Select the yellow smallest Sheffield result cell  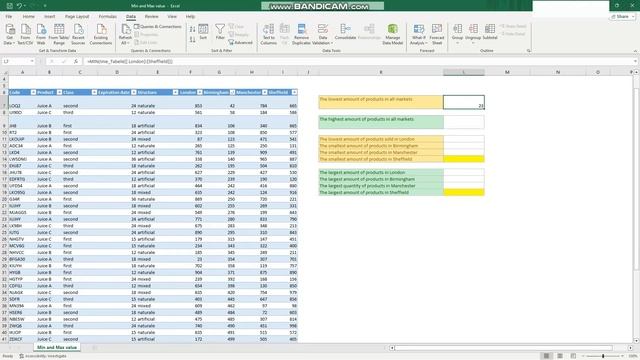click(x=464, y=159)
